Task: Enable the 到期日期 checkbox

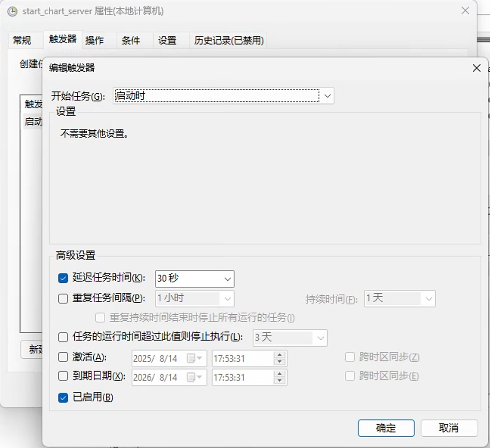Action: 63,376
